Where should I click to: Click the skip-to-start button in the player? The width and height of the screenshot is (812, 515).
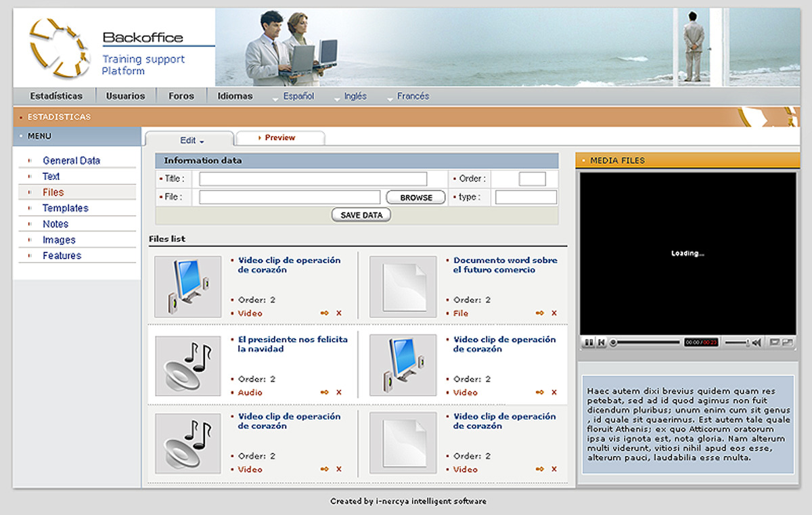point(601,343)
